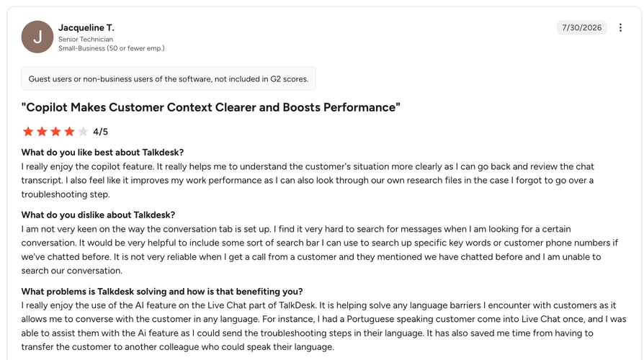Click the round J reviewer avatar
The image size is (644, 360).
click(37, 37)
